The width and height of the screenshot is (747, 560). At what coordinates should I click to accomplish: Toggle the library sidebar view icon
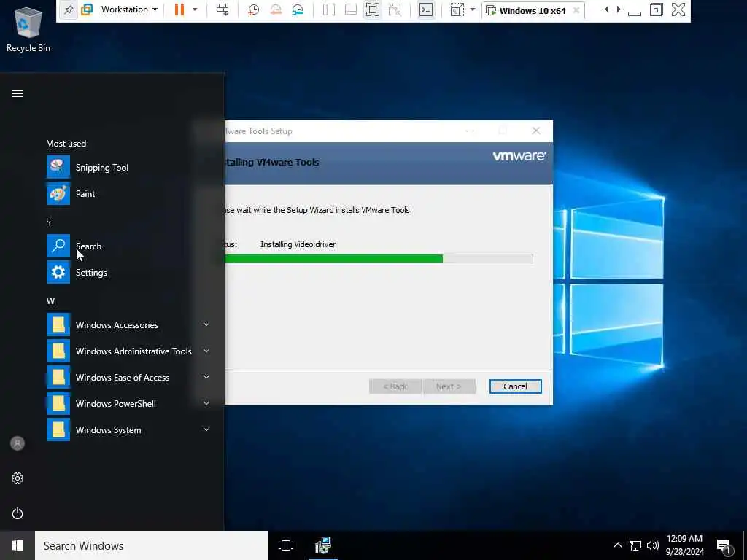pos(329,9)
